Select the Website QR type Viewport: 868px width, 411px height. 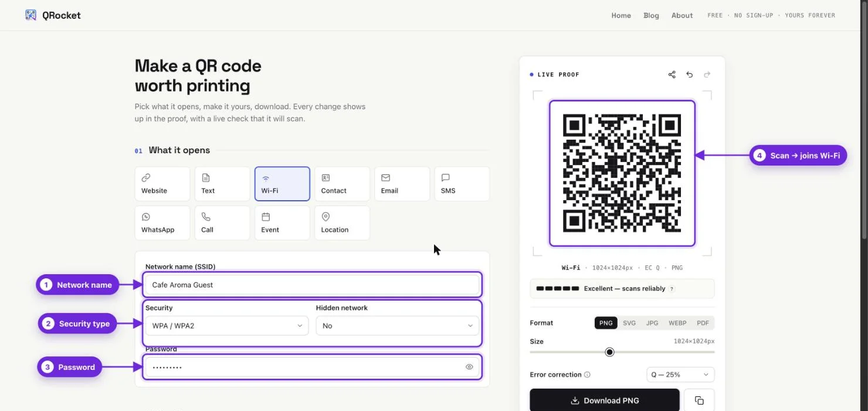[162, 184]
